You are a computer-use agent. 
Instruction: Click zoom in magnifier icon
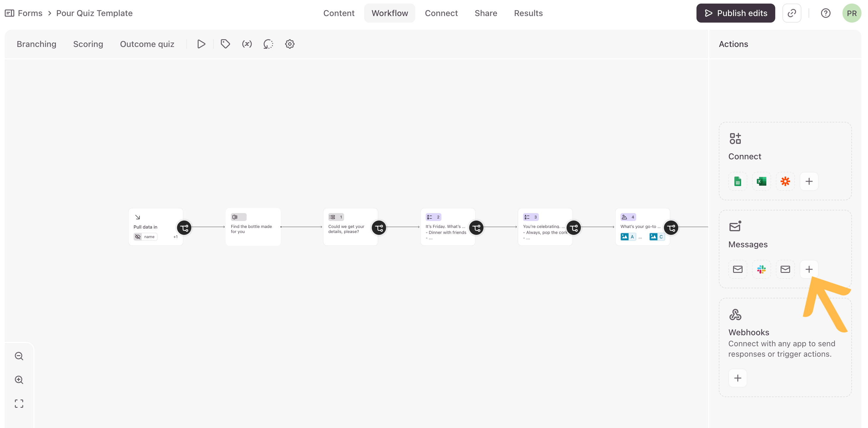19,380
